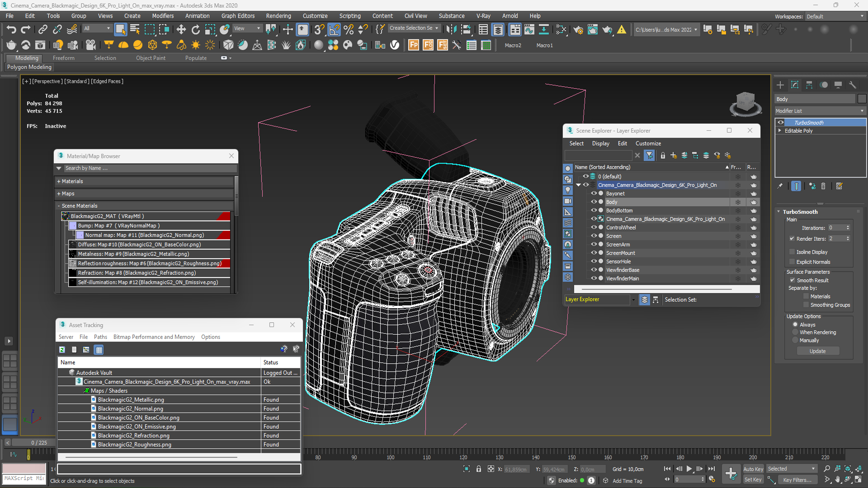Enable Explicit Normals checkbox
This screenshot has height=488, width=868.
[792, 262]
